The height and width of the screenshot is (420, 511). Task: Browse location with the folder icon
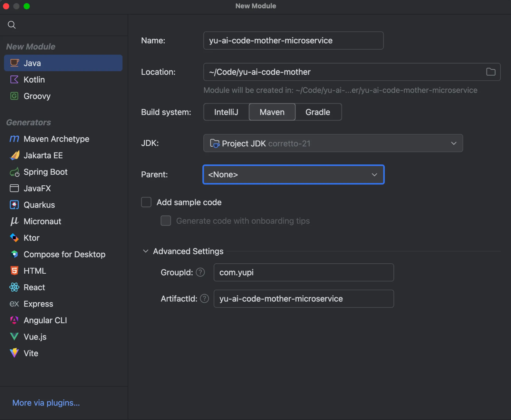pyautogui.click(x=491, y=72)
